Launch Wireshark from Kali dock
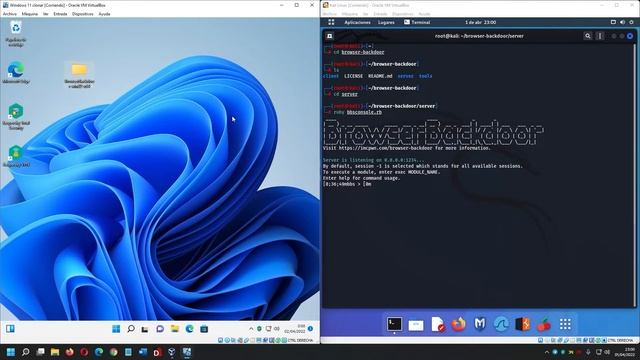 (501, 324)
